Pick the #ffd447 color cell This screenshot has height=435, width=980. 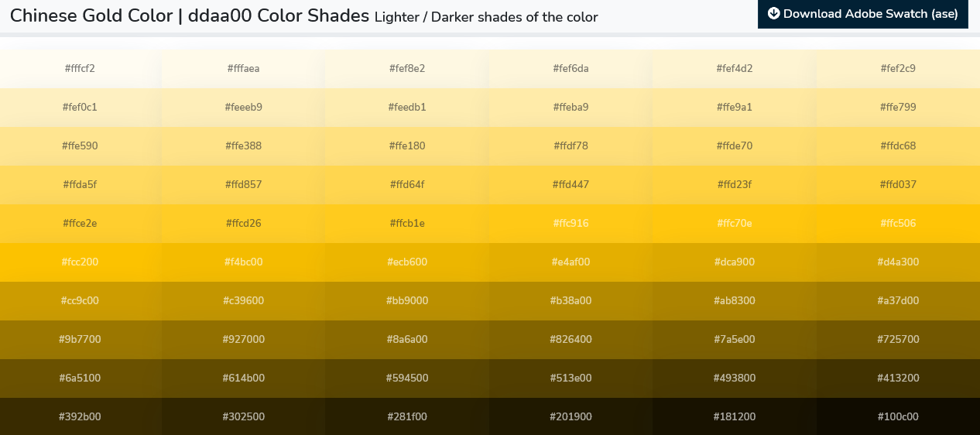click(x=571, y=184)
